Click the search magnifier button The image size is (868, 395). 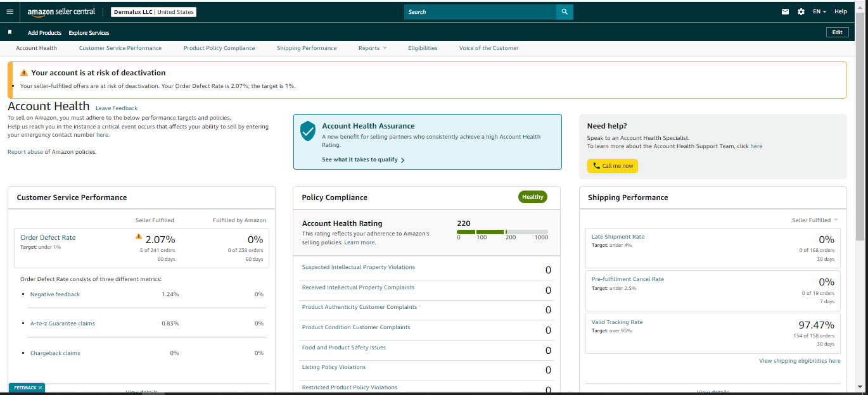[565, 12]
